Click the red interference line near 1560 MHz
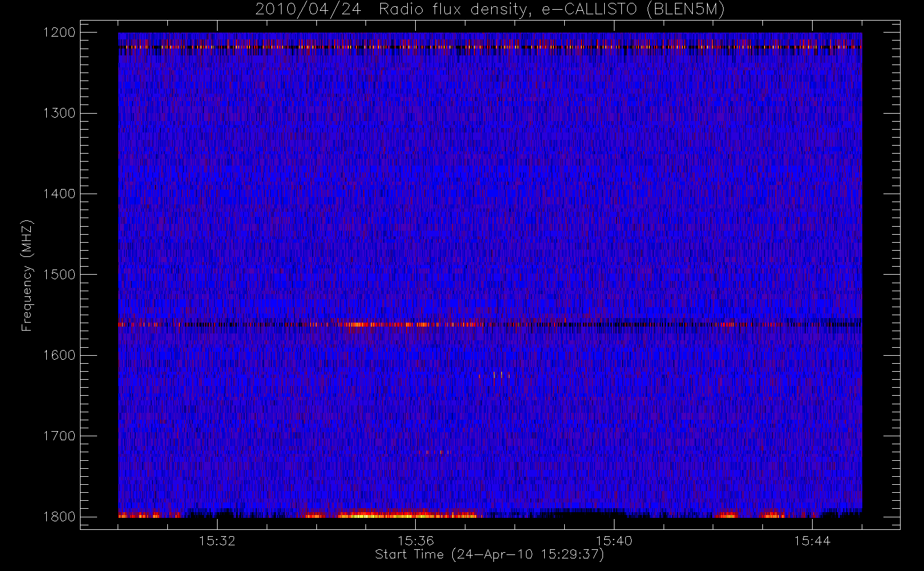Screen dimensions: 924x571 click(490, 324)
